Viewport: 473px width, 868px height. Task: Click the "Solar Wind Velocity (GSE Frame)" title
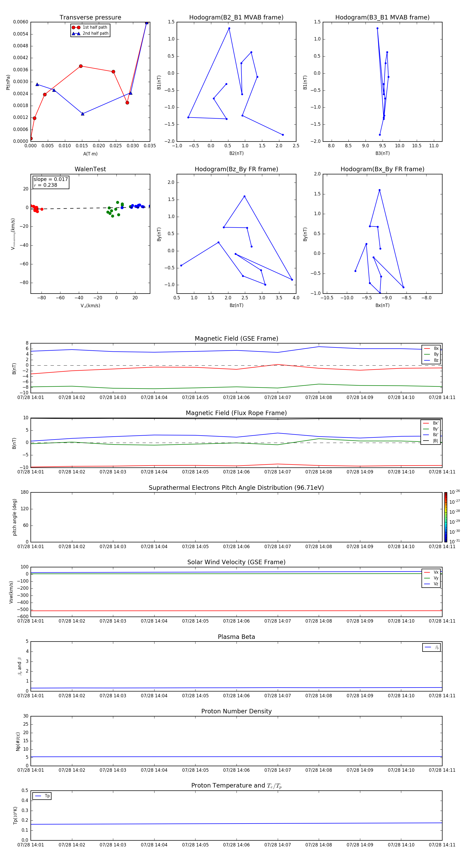(x=236, y=562)
